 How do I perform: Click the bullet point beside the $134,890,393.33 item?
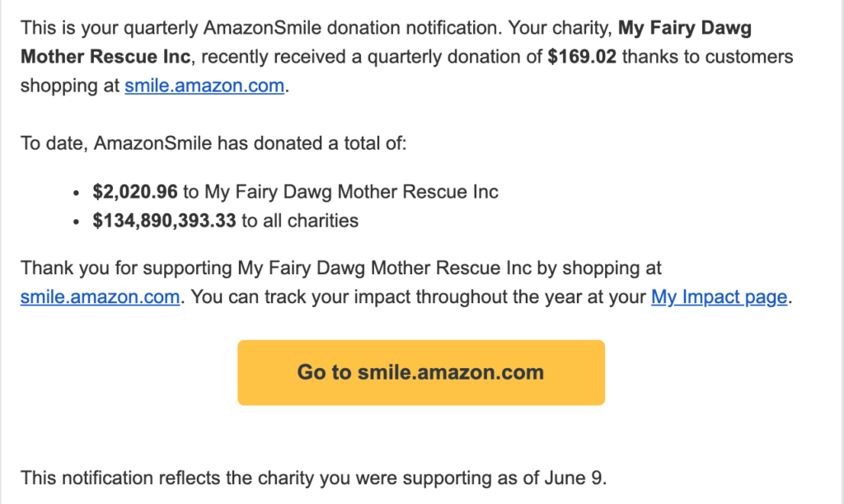coord(77,222)
